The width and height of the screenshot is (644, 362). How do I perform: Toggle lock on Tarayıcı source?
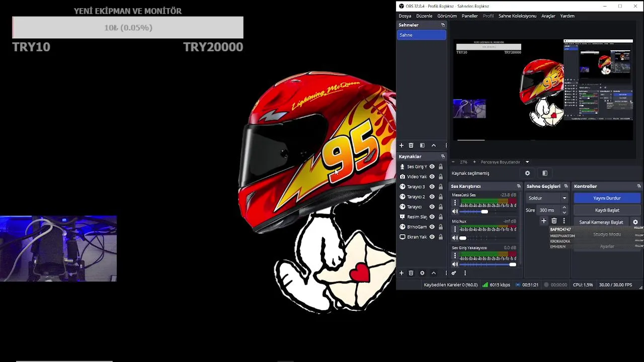tap(441, 207)
